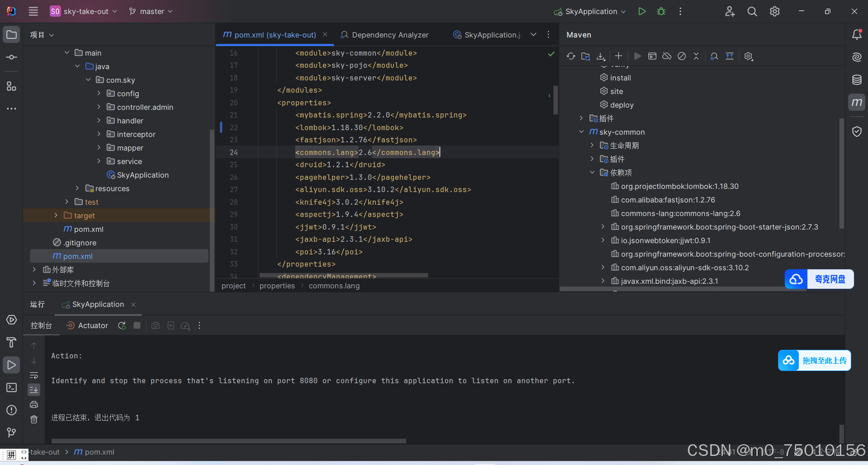The image size is (868, 465).
Task: Collapse the sky-common node in Maven panel
Action: click(x=581, y=132)
